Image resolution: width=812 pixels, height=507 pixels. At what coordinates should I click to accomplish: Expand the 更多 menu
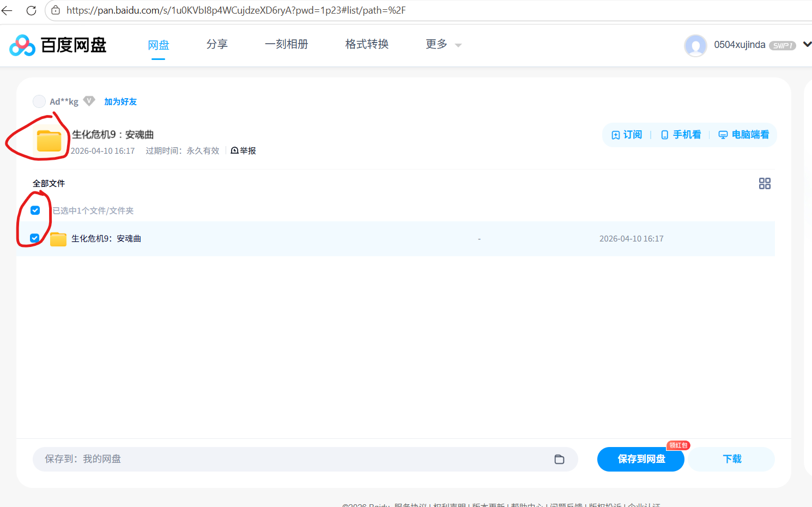[443, 44]
